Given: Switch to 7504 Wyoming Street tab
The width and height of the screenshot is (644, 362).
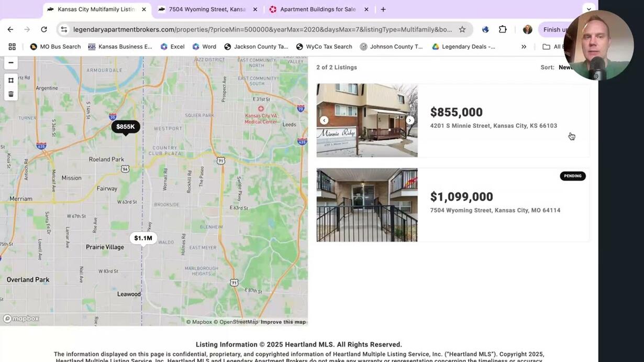Looking at the screenshot, I should (x=208, y=9).
